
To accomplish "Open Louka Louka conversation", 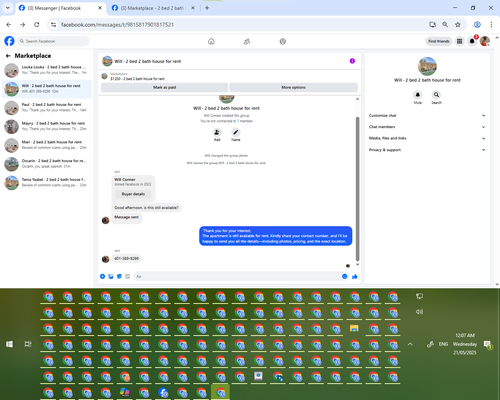I will (x=47, y=70).
